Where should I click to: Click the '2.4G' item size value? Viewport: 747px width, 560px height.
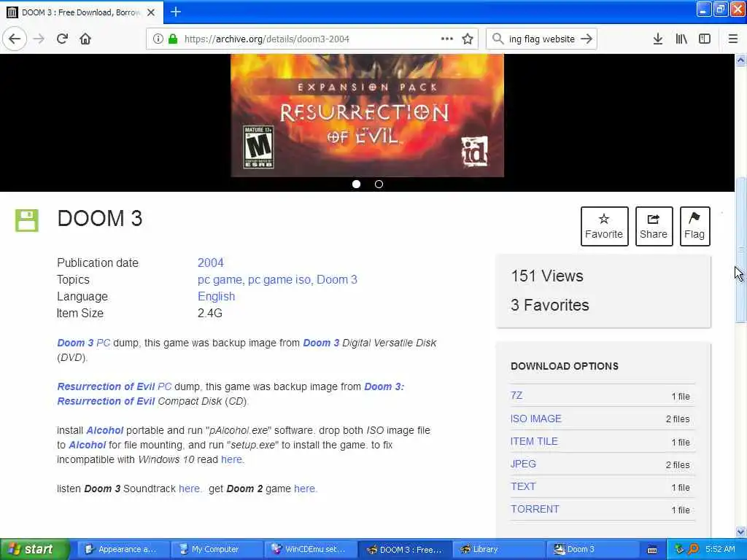(x=210, y=314)
